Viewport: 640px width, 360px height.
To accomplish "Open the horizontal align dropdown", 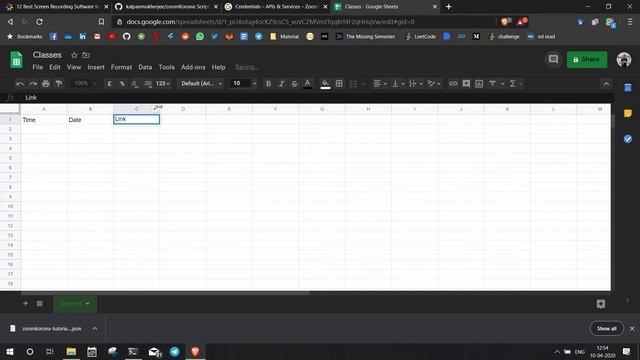I will tap(380, 84).
